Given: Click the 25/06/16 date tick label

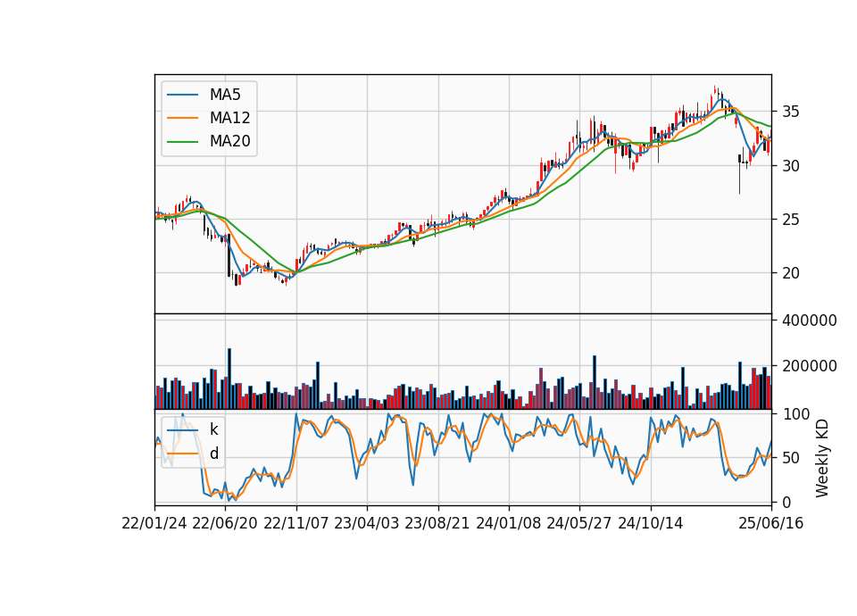Looking at the screenshot, I should tap(771, 524).
